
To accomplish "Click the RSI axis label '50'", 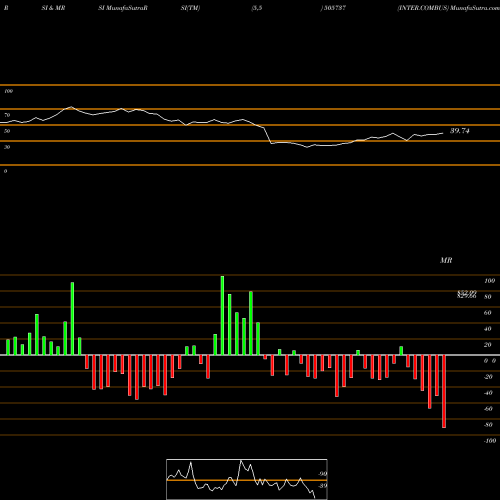I will point(7,131).
